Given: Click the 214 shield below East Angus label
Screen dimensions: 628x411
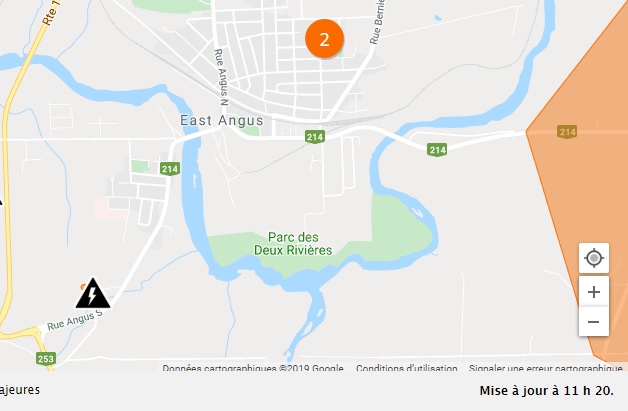Looking at the screenshot, I should click(314, 137).
